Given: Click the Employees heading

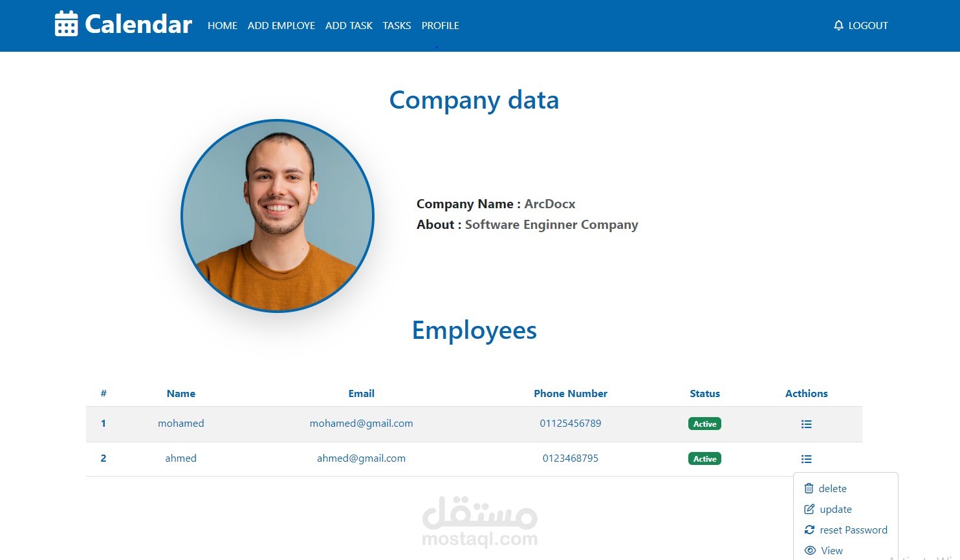Looking at the screenshot, I should click(x=474, y=331).
